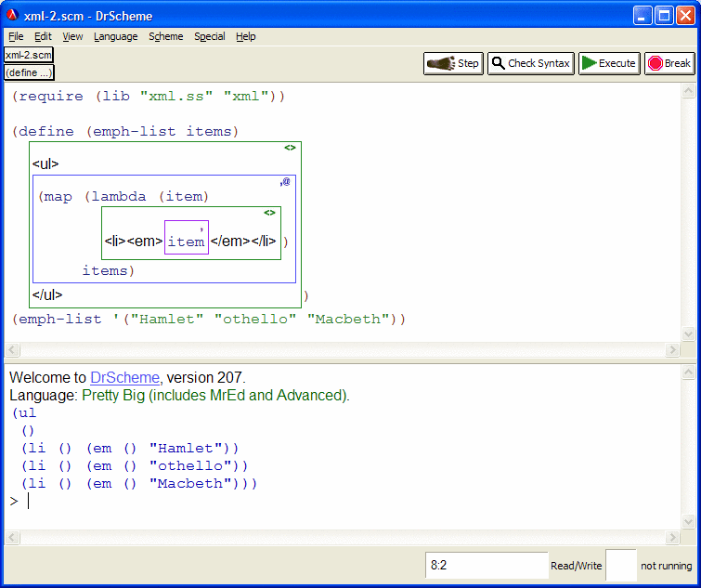Image resolution: width=701 pixels, height=588 pixels.
Task: Click the DrScheme title bar logo icon
Action: (12, 16)
